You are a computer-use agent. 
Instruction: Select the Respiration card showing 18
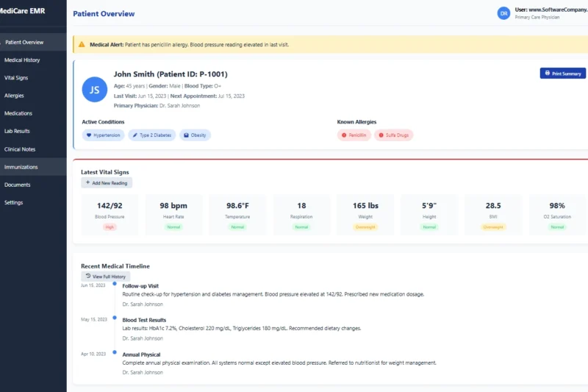(x=301, y=215)
